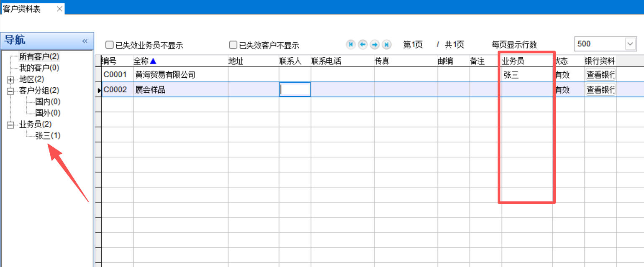
Task: Collapse the 导航 panel with double chevron
Action: [85, 41]
